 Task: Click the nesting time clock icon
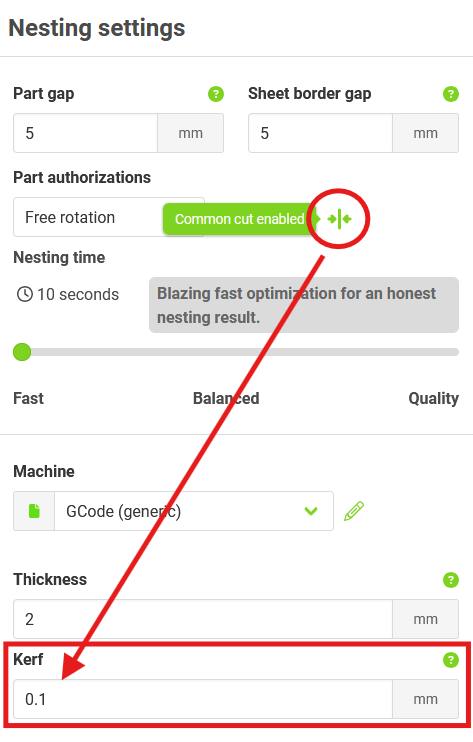[x=25, y=294]
